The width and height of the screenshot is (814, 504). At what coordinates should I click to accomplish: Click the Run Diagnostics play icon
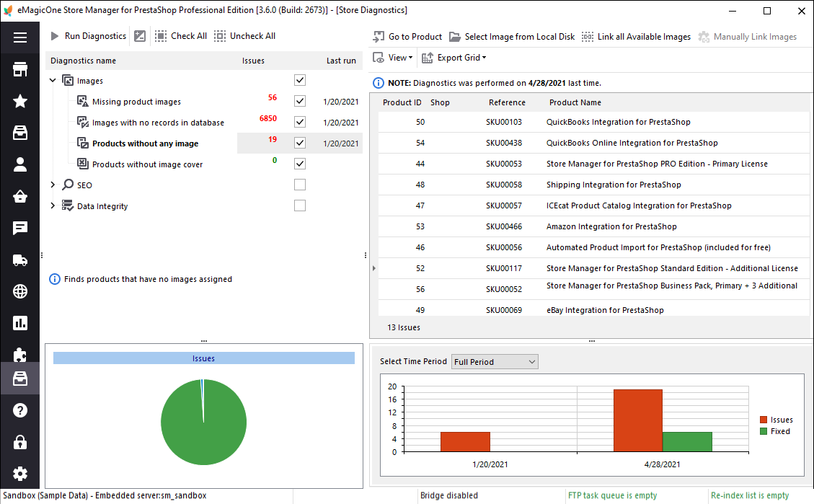click(55, 36)
